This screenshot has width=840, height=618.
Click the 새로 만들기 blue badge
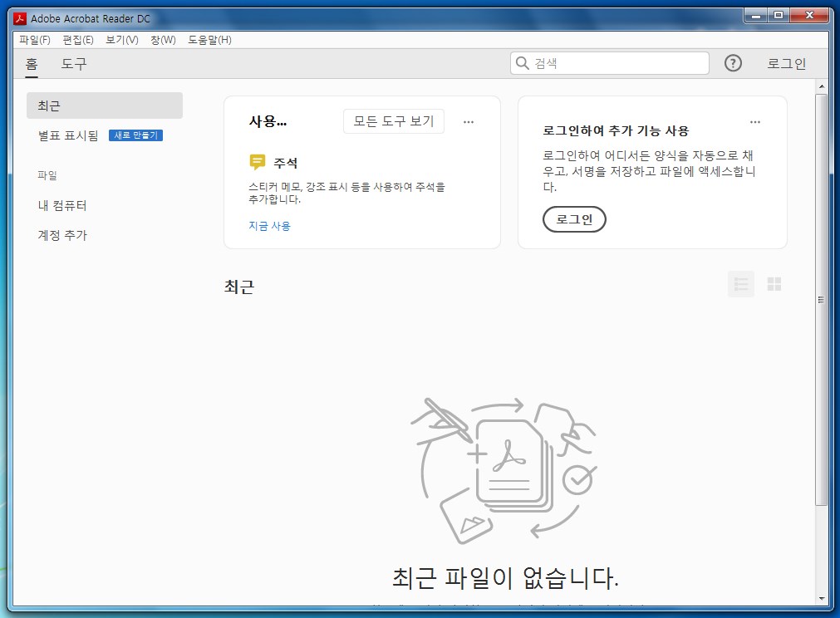click(x=135, y=135)
